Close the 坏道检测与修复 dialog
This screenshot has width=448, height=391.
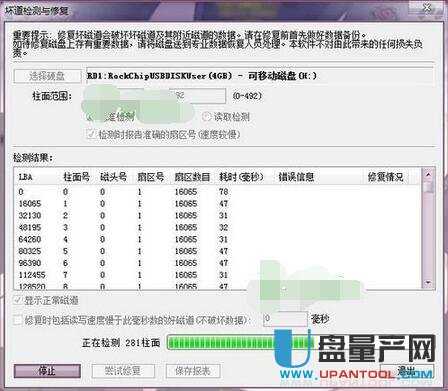click(x=427, y=7)
